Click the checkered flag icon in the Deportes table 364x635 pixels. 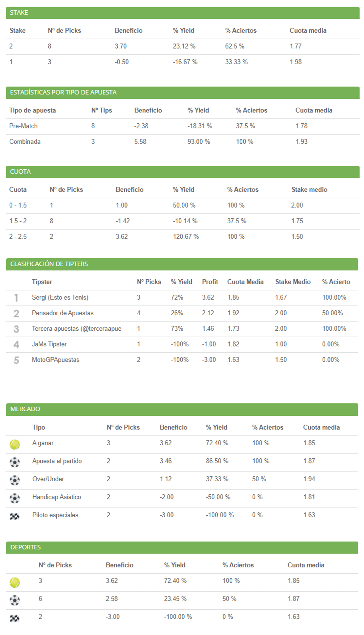(15, 618)
